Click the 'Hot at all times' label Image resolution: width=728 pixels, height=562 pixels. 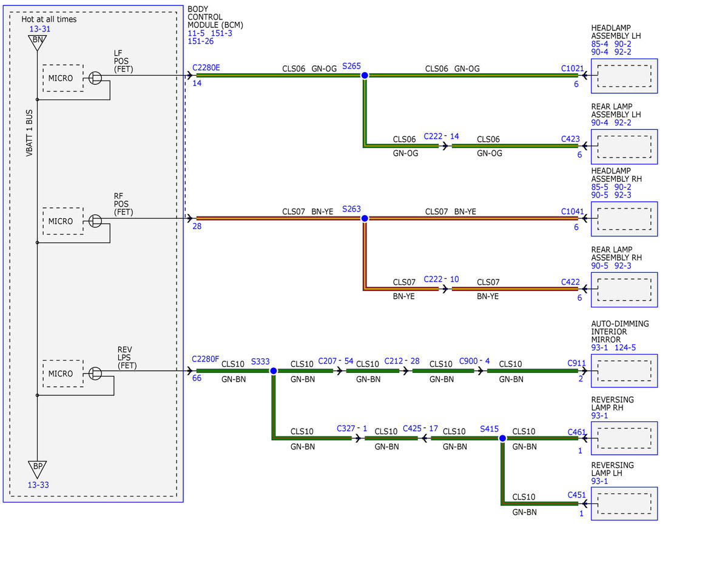tap(49, 19)
